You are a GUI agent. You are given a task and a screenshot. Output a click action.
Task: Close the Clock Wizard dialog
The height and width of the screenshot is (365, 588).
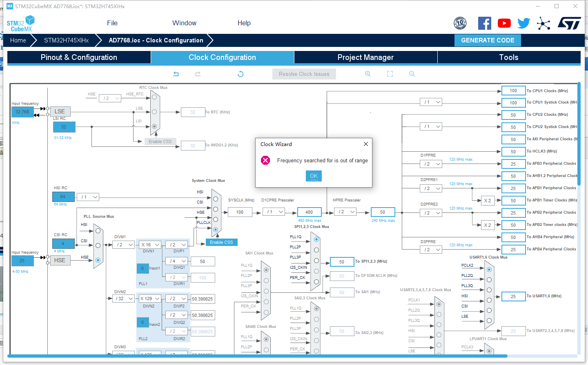(x=366, y=144)
